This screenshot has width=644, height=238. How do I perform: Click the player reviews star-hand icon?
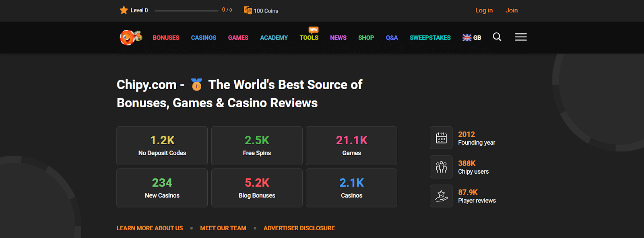441,196
